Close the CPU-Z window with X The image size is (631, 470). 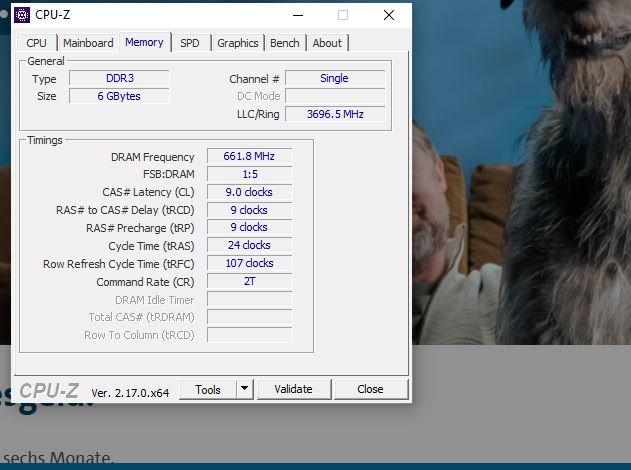click(389, 15)
